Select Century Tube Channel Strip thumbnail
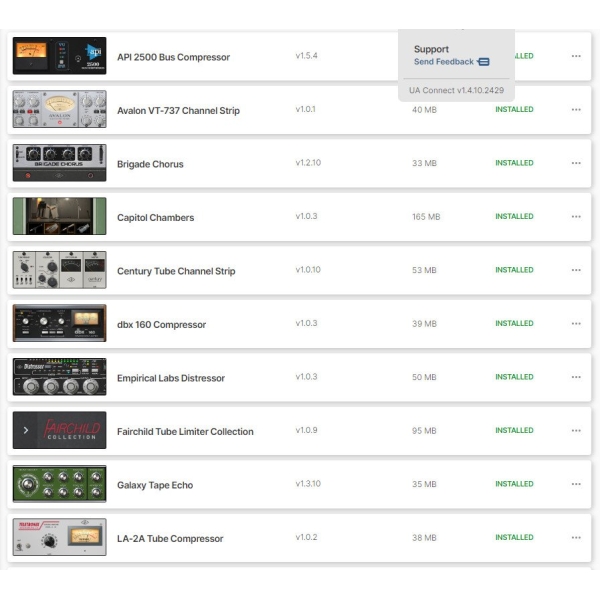Image resolution: width=600 pixels, height=600 pixels. tap(59, 270)
